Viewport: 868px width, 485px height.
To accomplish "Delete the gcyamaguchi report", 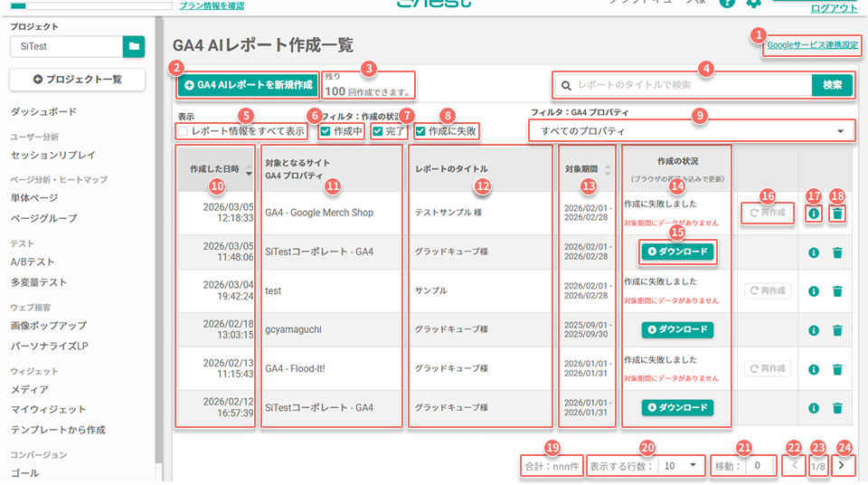I will [x=837, y=330].
